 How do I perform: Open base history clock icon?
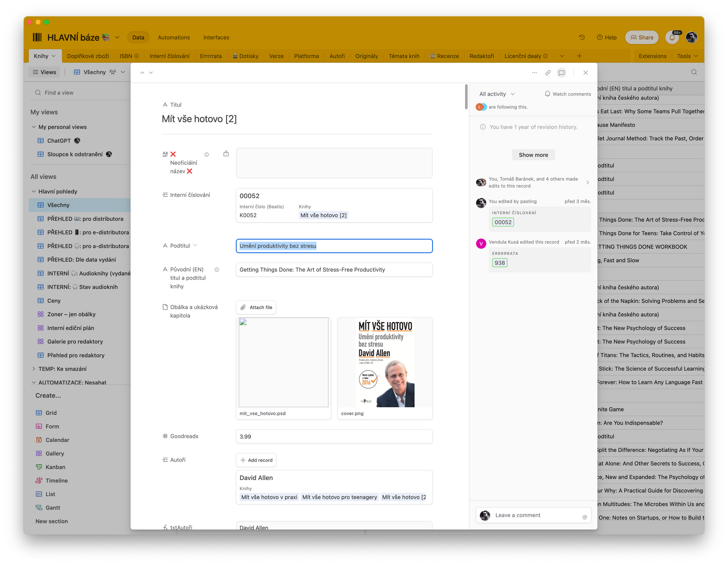(582, 38)
